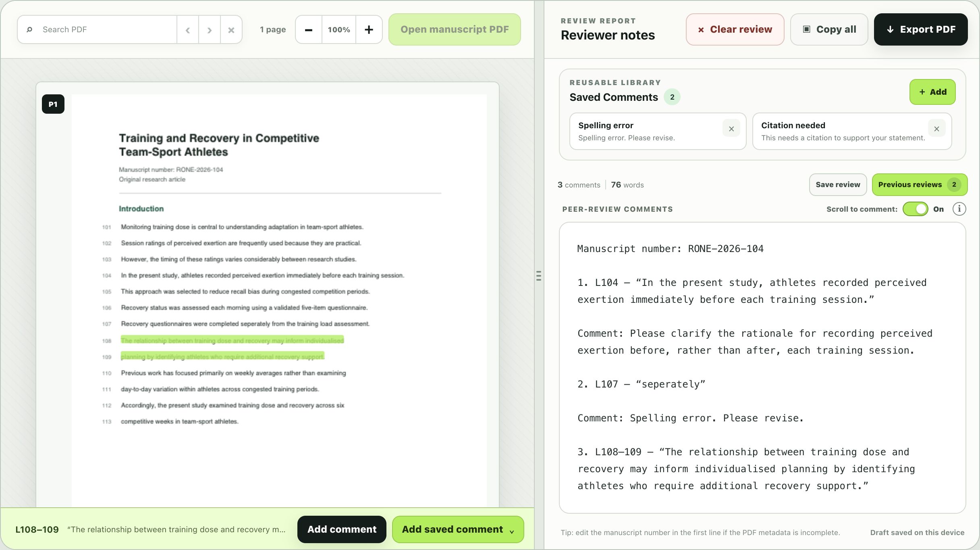Click 'Draft saved on this device' status
This screenshot has width=980, height=550.
(x=917, y=532)
